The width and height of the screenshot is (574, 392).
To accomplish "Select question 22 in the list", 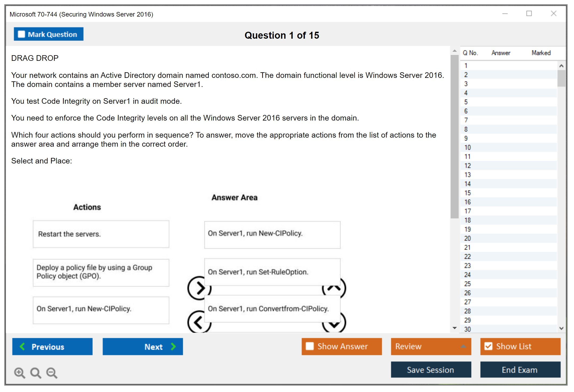I will pos(467,257).
